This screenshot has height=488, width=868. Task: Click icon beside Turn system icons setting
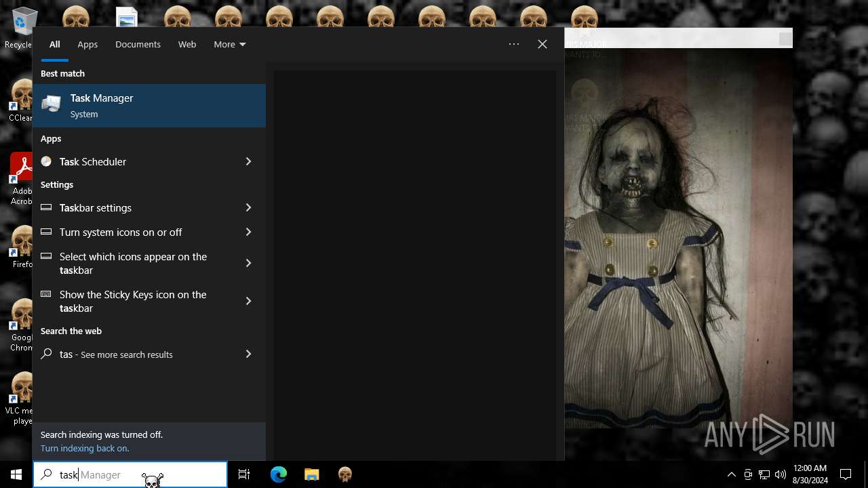[46, 232]
